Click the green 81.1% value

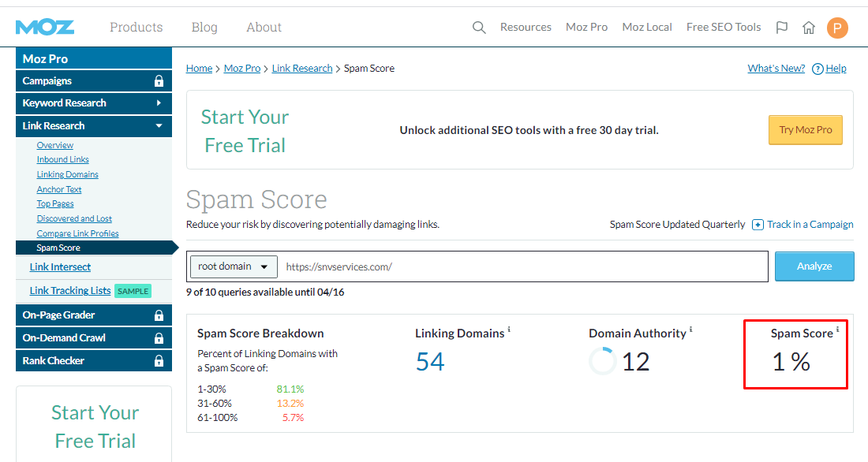pos(290,389)
